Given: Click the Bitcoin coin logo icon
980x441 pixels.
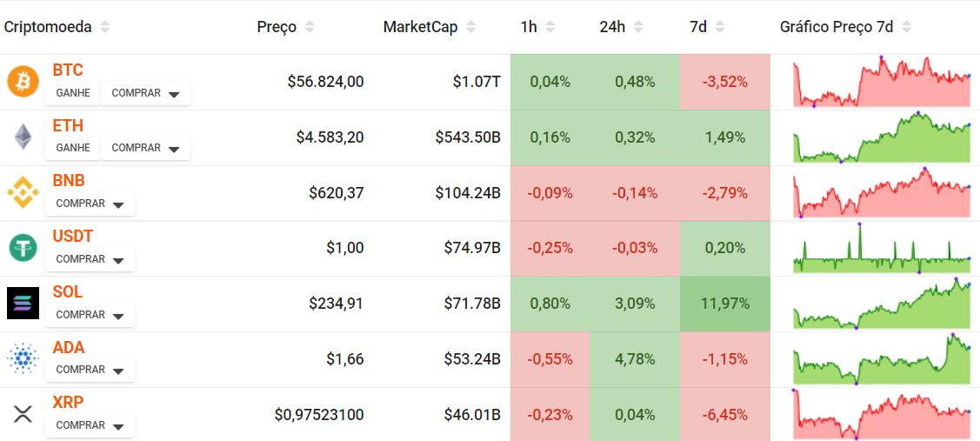Looking at the screenshot, I should click(23, 82).
